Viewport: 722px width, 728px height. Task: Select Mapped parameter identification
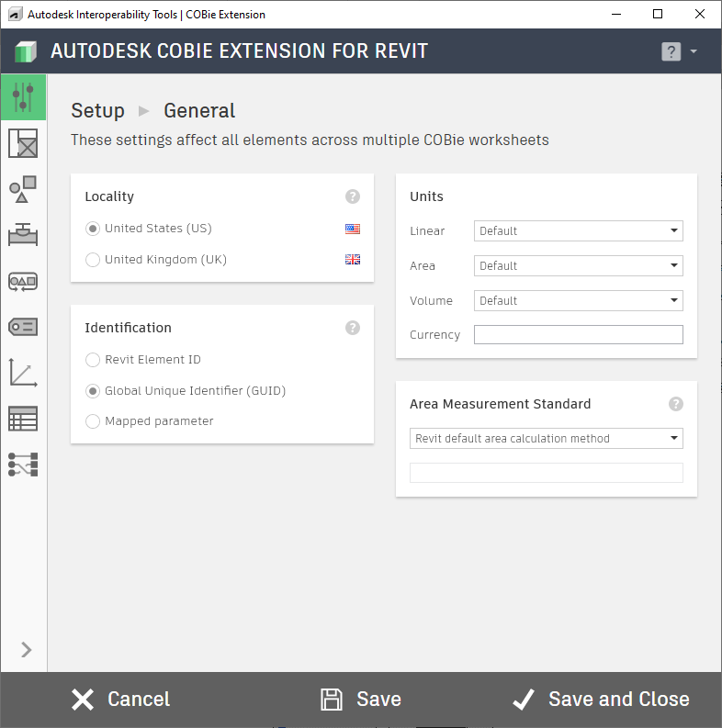(x=149, y=421)
